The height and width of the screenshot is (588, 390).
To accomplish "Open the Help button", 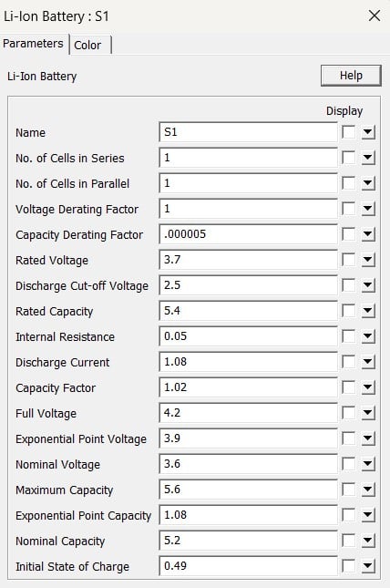I will (351, 76).
